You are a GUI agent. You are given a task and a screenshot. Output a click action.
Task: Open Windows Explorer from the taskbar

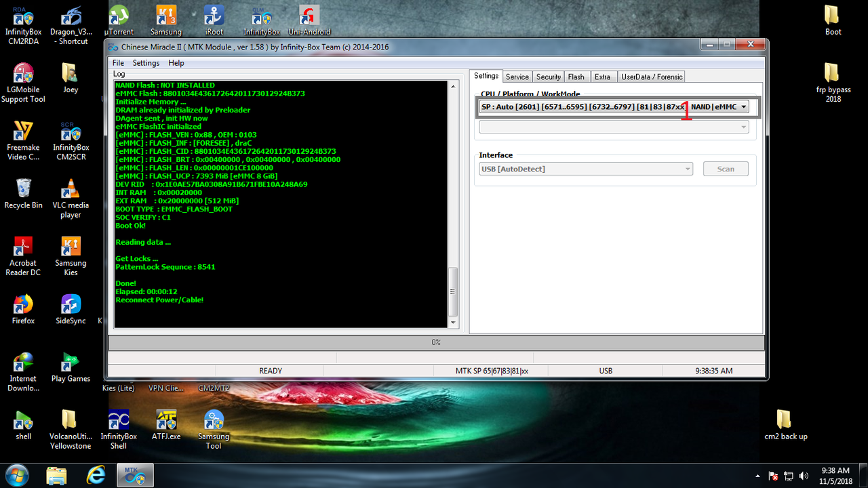tap(57, 476)
